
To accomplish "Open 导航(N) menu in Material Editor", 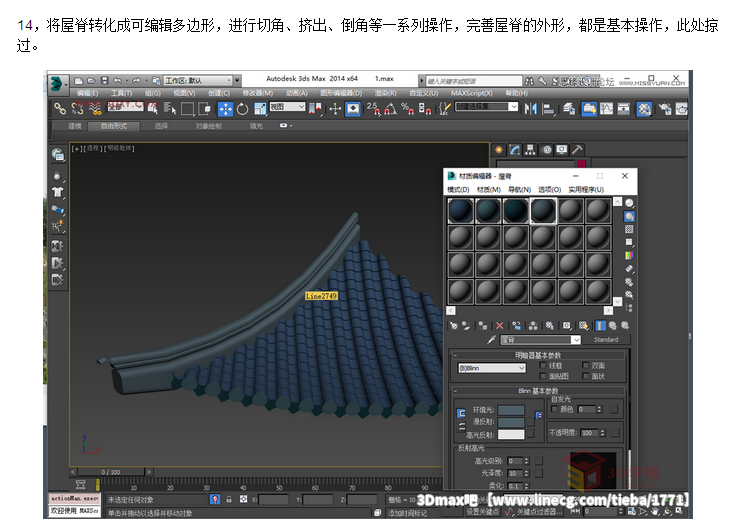I will [519, 189].
